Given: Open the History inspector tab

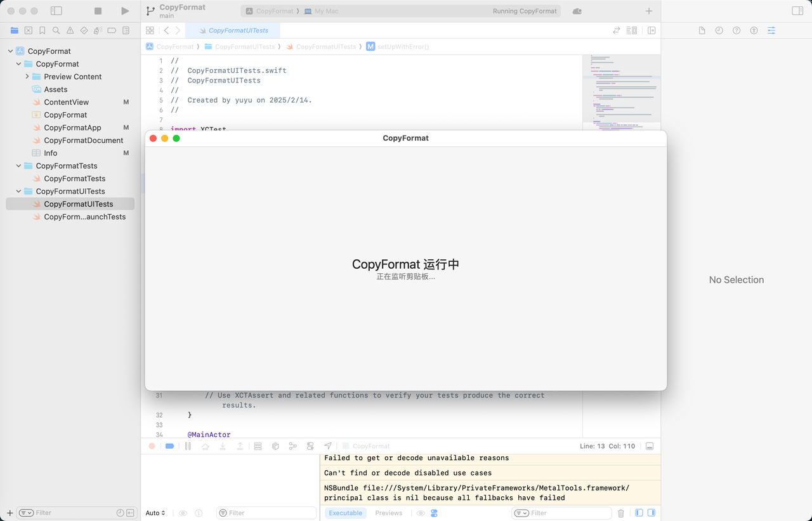Looking at the screenshot, I should coord(719,30).
